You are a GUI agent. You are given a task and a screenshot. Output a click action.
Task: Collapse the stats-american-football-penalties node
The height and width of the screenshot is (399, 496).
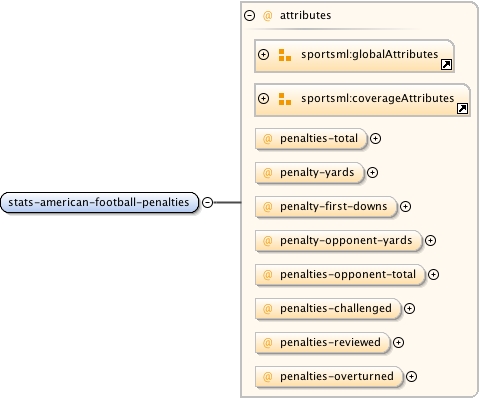[x=208, y=202]
